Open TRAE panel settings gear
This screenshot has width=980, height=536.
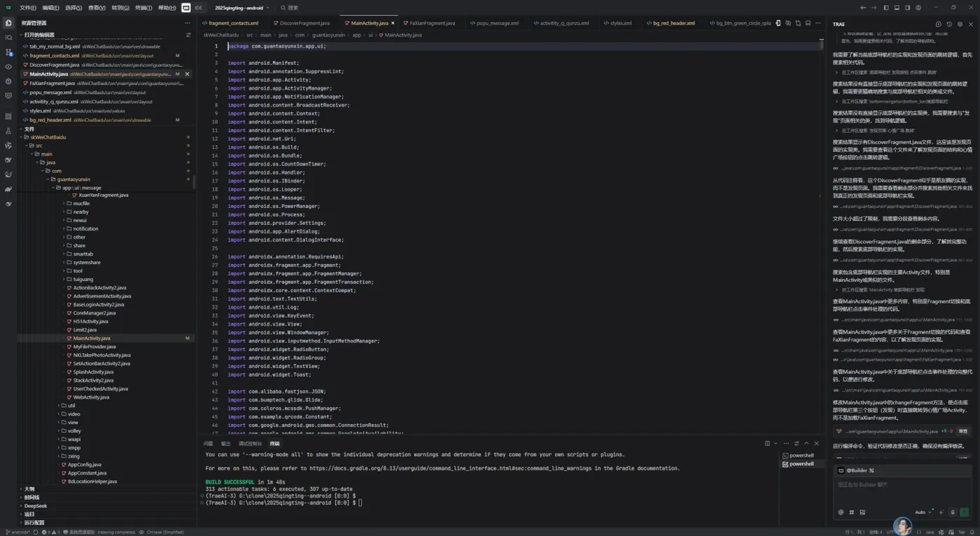click(960, 24)
